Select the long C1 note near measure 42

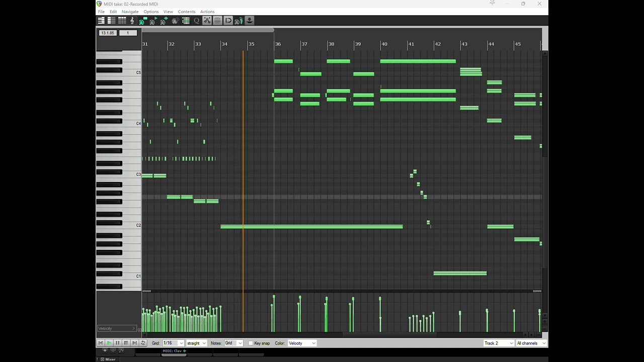click(x=460, y=274)
